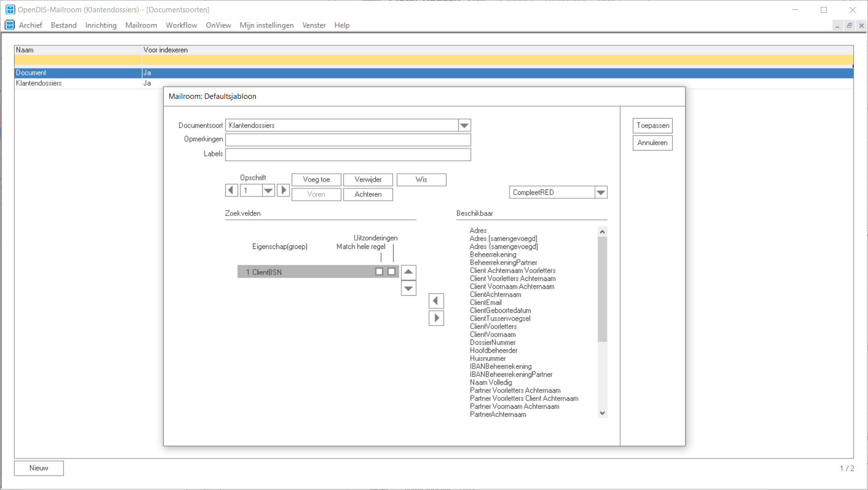
Task: Open the Workflow menu
Action: [181, 25]
